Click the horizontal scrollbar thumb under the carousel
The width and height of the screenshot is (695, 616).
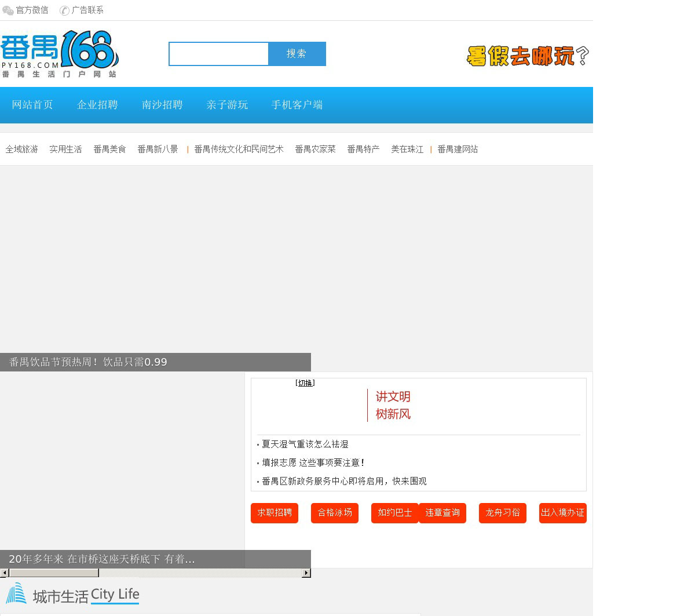tap(54, 573)
